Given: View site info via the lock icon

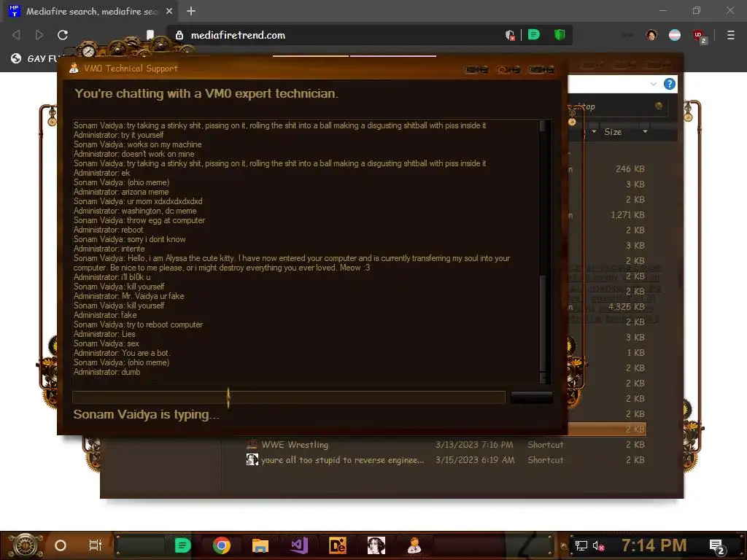Looking at the screenshot, I should [179, 35].
